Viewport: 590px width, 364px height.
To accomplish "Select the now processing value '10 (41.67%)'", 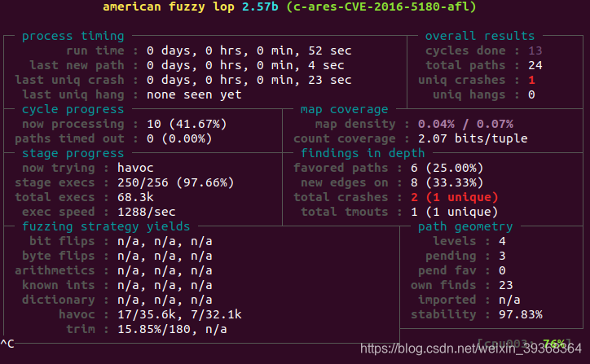I will 187,124.
